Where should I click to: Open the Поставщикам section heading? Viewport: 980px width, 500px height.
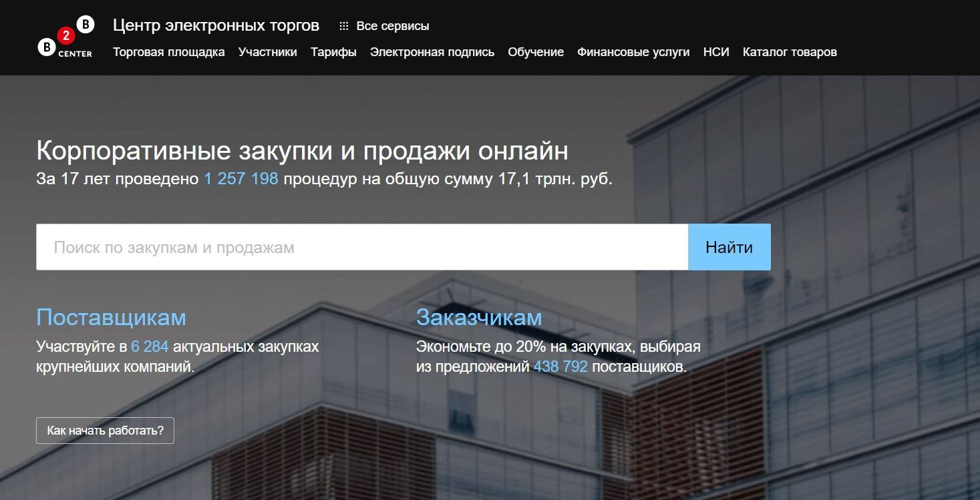[x=111, y=317]
